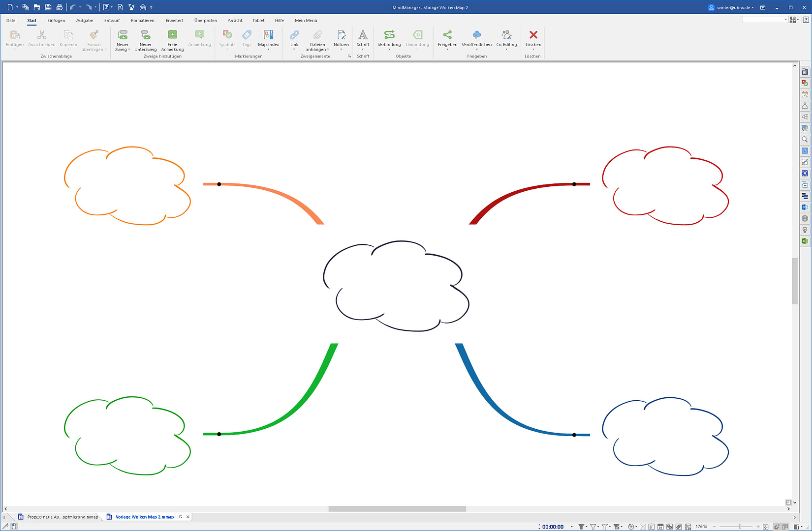Select the central black cloud topic
812x531 pixels.
click(x=396, y=286)
